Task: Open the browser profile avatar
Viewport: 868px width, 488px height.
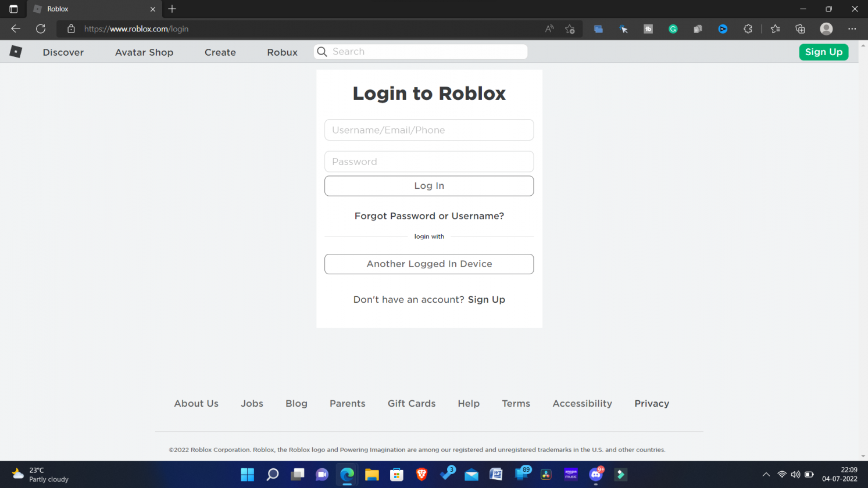Action: 826,29
